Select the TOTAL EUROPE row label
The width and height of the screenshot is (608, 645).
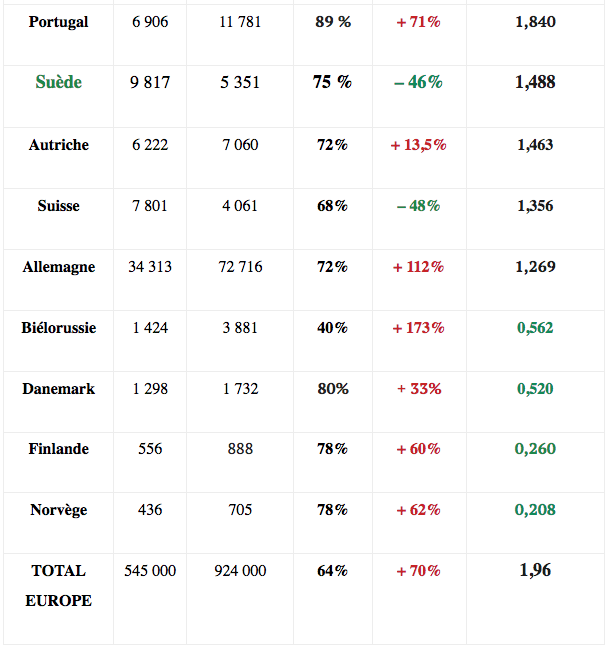tap(58, 585)
